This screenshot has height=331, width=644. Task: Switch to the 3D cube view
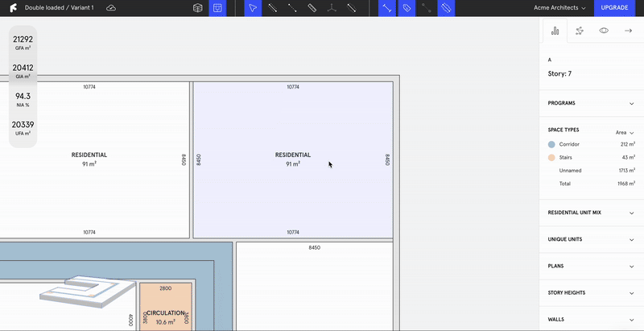(x=197, y=8)
